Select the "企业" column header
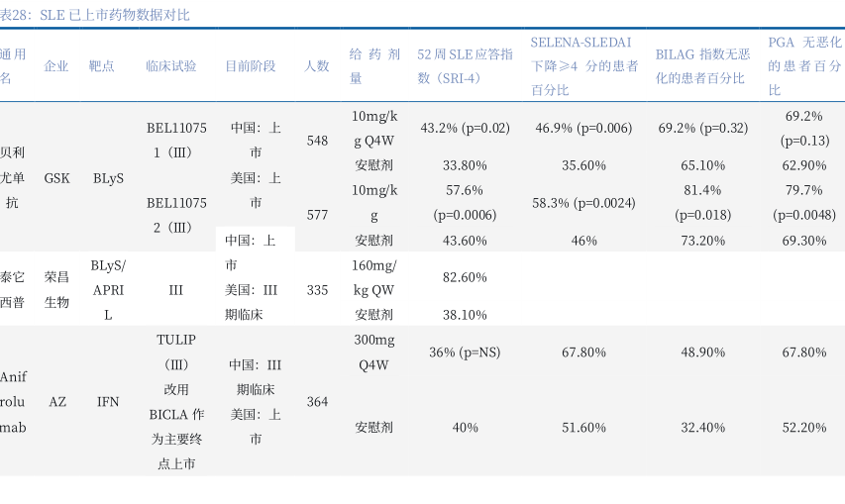This screenshot has width=845, height=504. click(x=56, y=66)
